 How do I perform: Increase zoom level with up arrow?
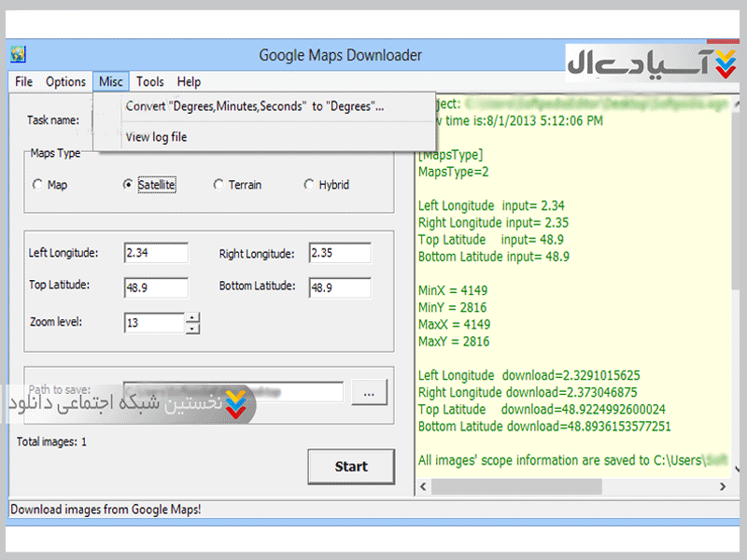[192, 317]
